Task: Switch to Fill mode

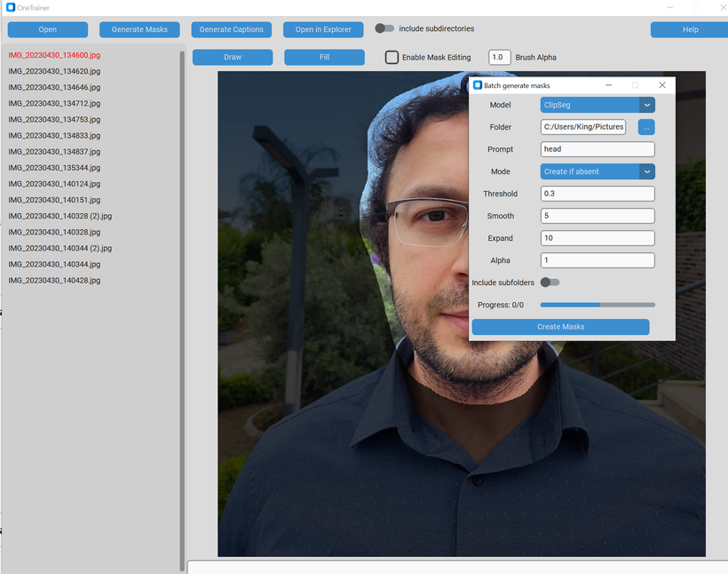Action: (x=325, y=57)
